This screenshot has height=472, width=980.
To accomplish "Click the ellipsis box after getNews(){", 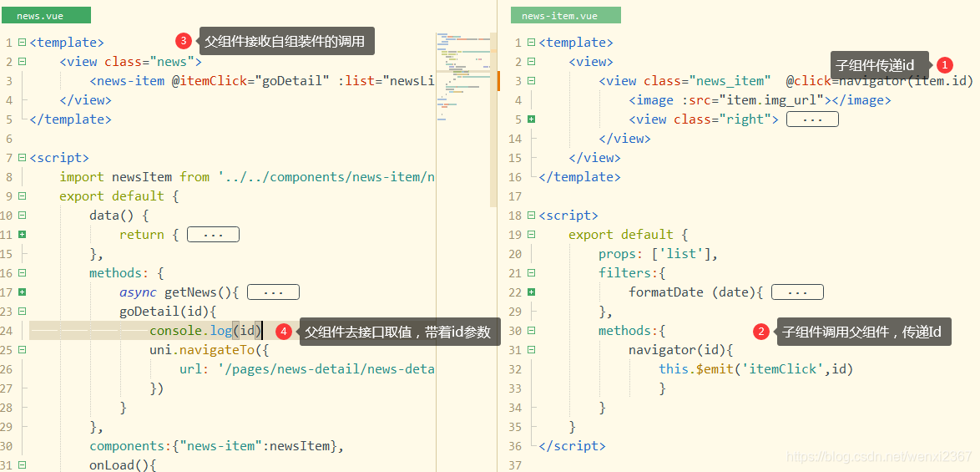I will 274,292.
